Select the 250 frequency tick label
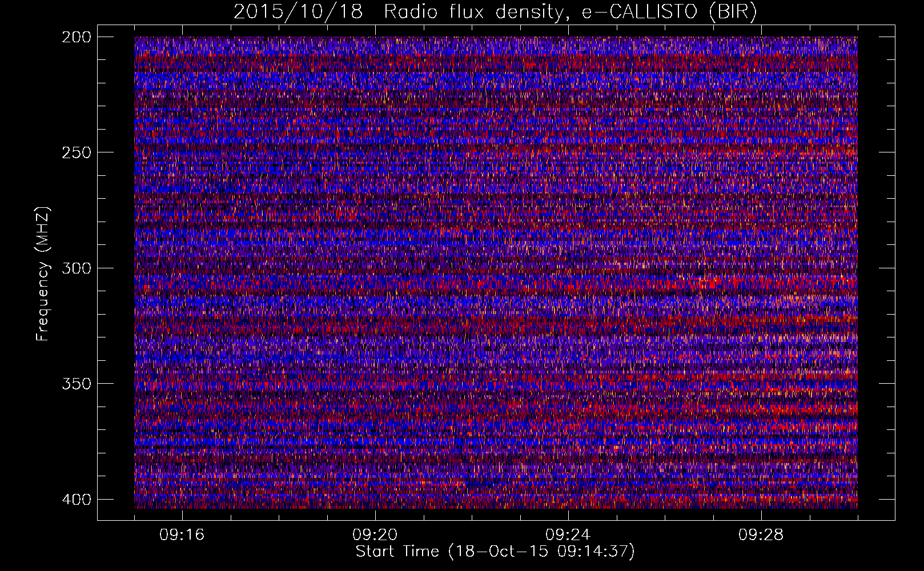The width and height of the screenshot is (924, 571). tap(76, 152)
